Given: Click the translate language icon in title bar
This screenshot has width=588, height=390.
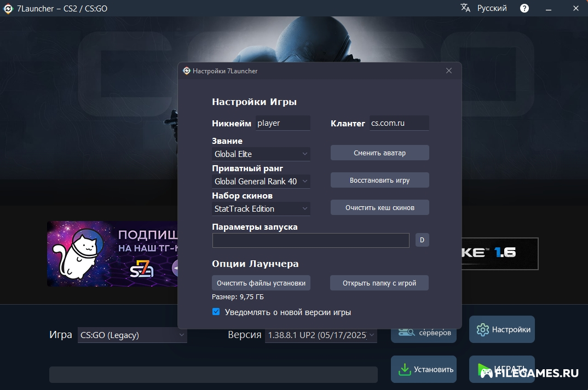Looking at the screenshot, I should [465, 8].
